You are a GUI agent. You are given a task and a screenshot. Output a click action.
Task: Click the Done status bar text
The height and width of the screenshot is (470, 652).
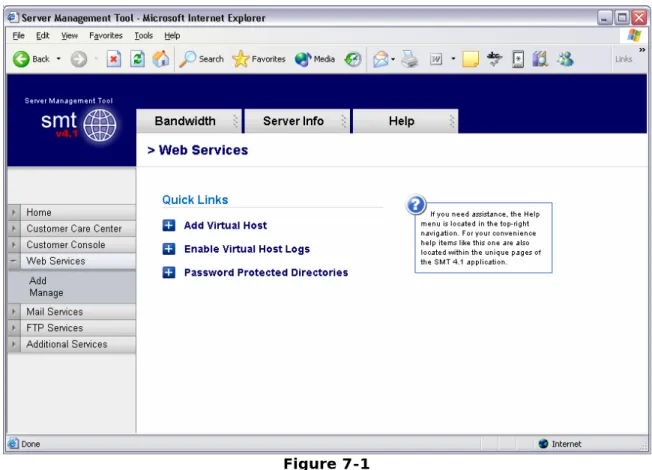[30, 444]
